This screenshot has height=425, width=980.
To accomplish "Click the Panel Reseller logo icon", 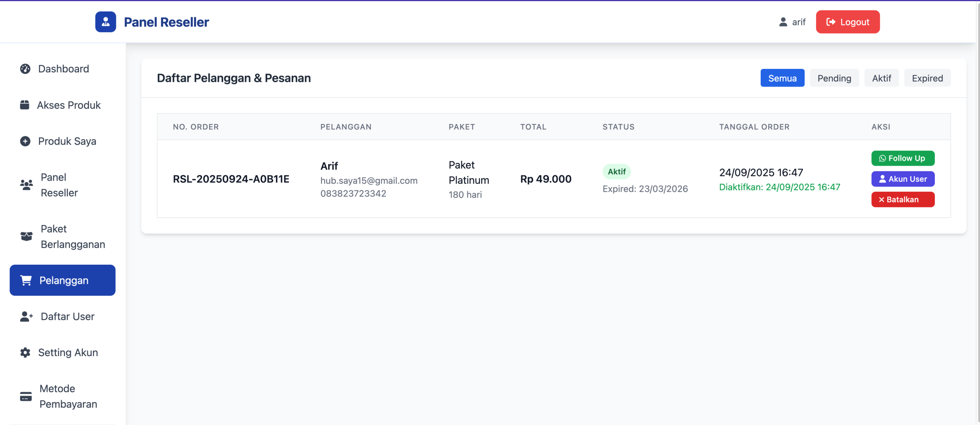I will pyautogui.click(x=106, y=22).
